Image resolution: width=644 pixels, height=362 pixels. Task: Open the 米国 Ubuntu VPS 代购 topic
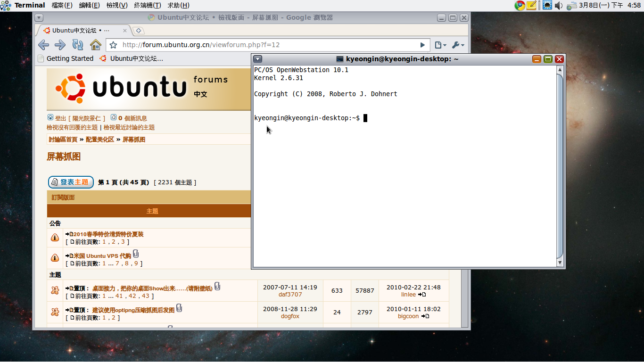tap(102, 256)
